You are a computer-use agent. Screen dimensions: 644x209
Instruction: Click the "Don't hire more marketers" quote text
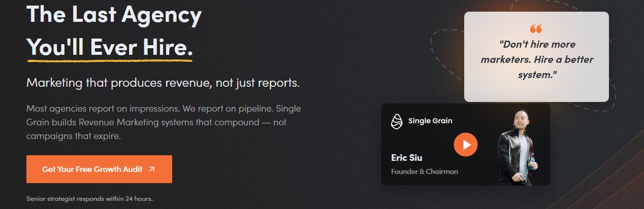536,59
